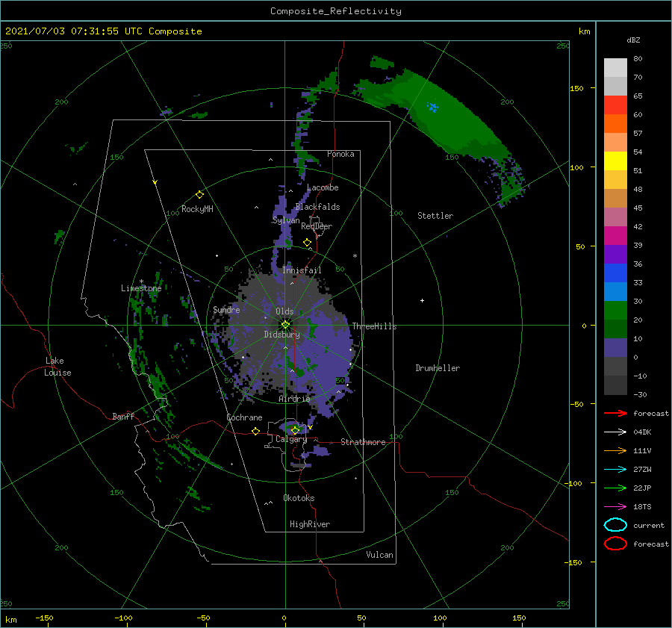Select the magenta 18TS arrow legend entry
This screenshot has height=628, width=672.
tap(615, 507)
